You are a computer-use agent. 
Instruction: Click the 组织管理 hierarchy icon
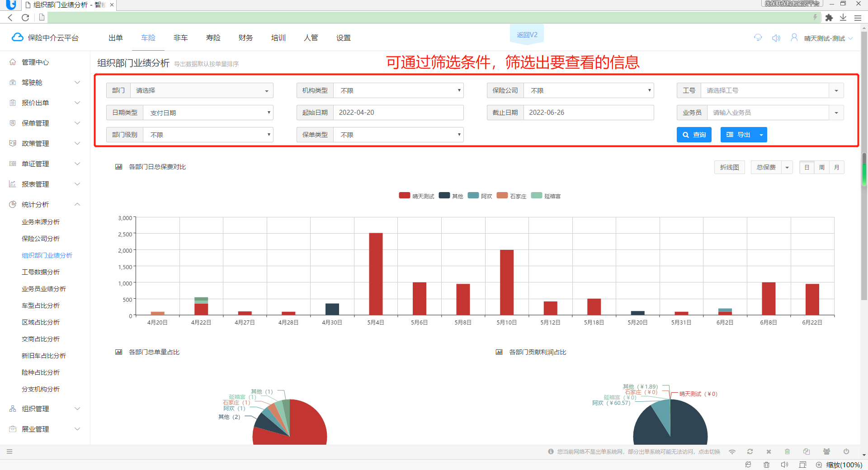point(13,409)
